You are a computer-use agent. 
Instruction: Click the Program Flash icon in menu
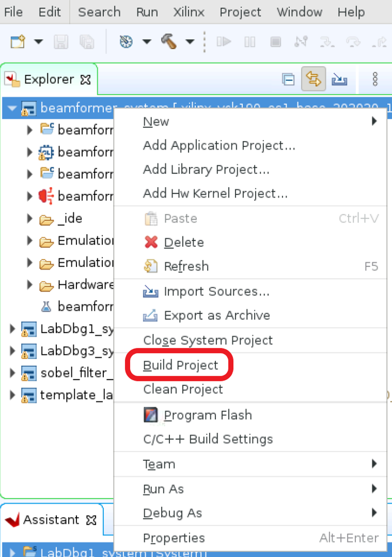point(150,415)
